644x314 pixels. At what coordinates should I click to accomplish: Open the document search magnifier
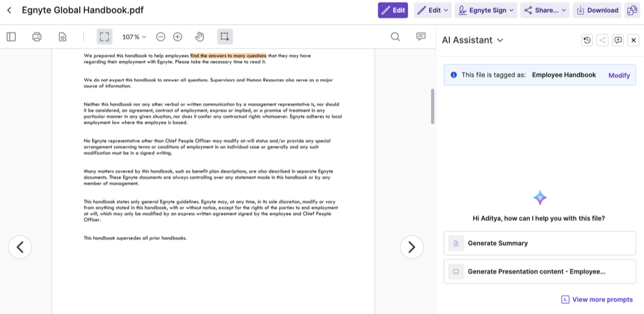tap(395, 37)
